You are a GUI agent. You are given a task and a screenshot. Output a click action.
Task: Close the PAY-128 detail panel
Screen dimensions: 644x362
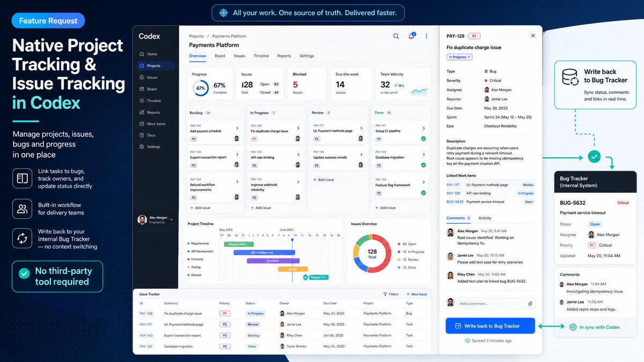tap(533, 35)
